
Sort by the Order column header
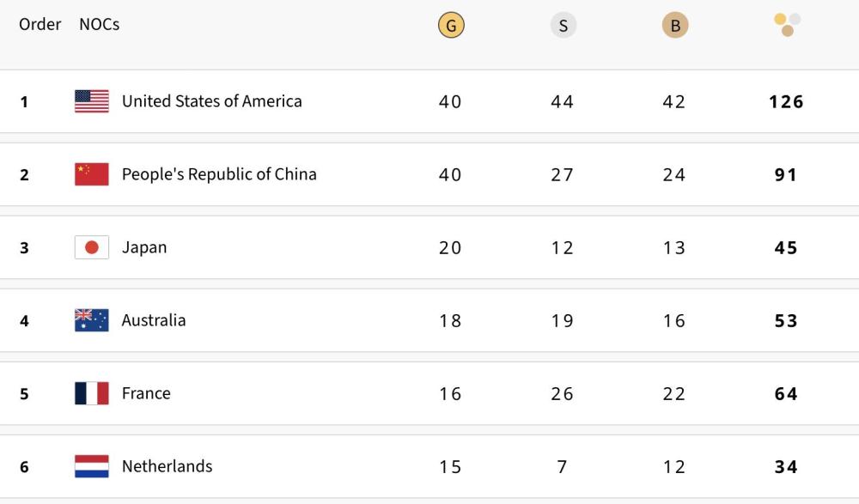pos(40,24)
